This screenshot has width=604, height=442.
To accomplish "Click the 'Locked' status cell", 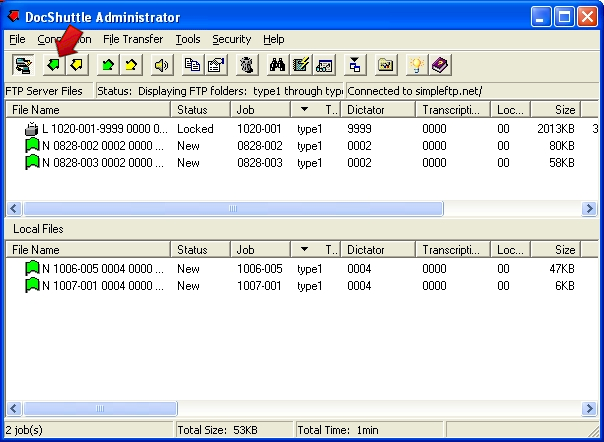I will (x=195, y=129).
